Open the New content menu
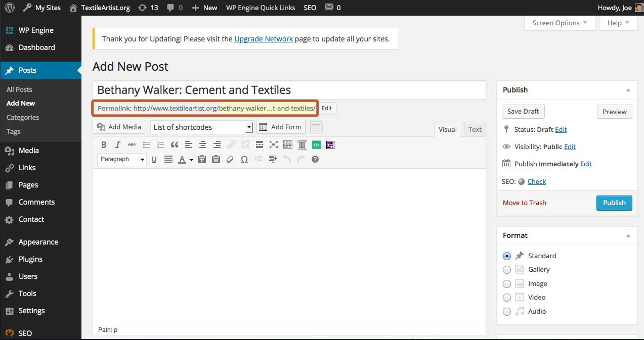The width and height of the screenshot is (644, 340). pos(204,8)
